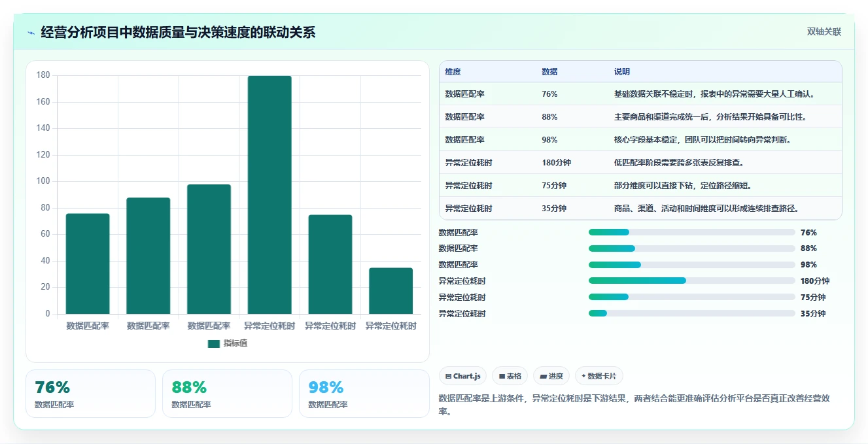The image size is (868, 444).
Task: Click the description starting 基础数据关联不稳定时
Action: pos(716,94)
